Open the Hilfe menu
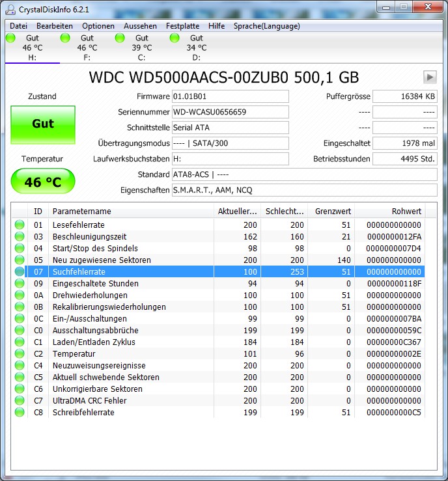448x481 pixels. click(x=216, y=26)
